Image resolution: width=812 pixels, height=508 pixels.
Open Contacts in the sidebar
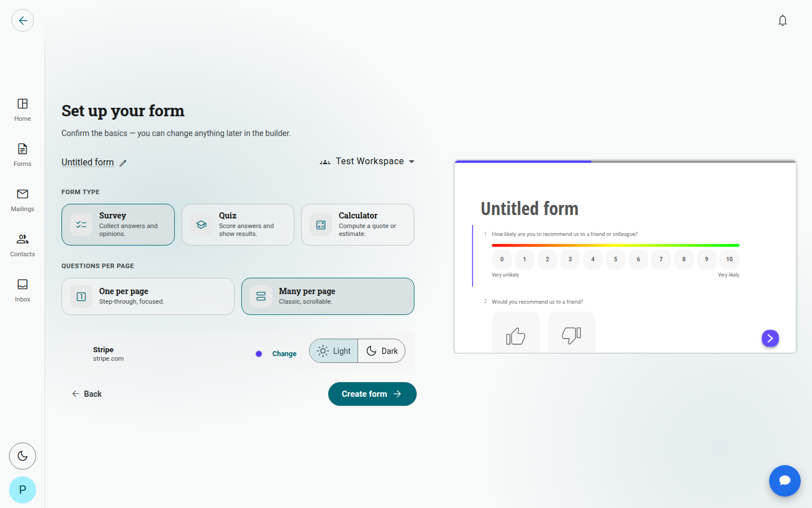pos(23,246)
